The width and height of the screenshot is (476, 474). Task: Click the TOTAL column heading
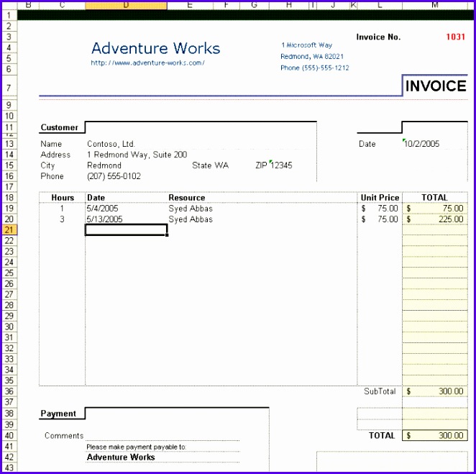click(x=434, y=198)
